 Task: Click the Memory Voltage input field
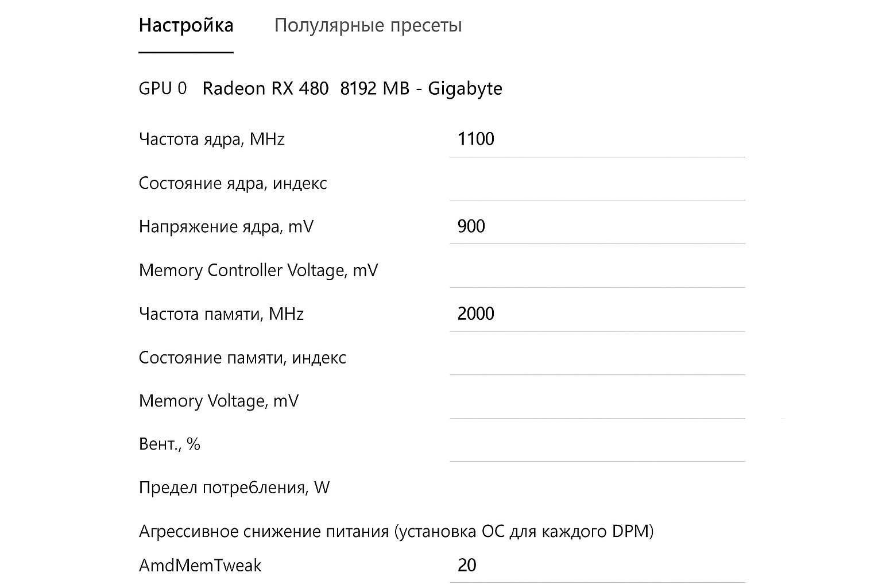click(597, 401)
